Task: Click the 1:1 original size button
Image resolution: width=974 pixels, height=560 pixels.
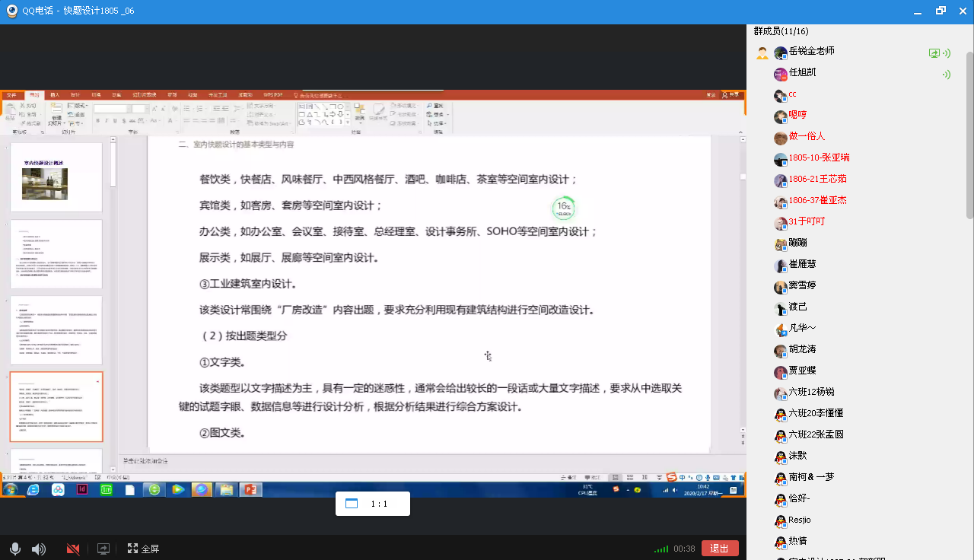Action: point(372,504)
